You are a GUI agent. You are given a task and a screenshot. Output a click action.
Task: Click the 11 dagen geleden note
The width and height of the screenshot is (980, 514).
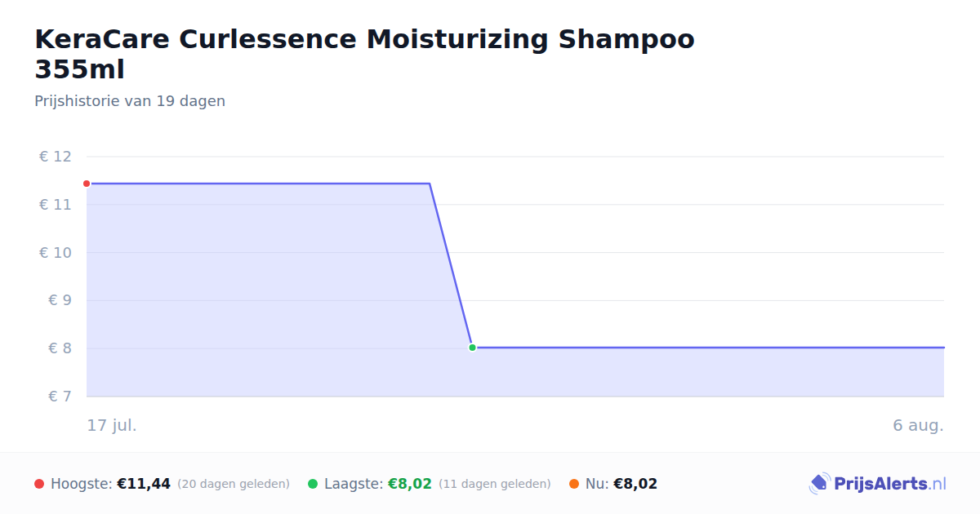tap(495, 484)
